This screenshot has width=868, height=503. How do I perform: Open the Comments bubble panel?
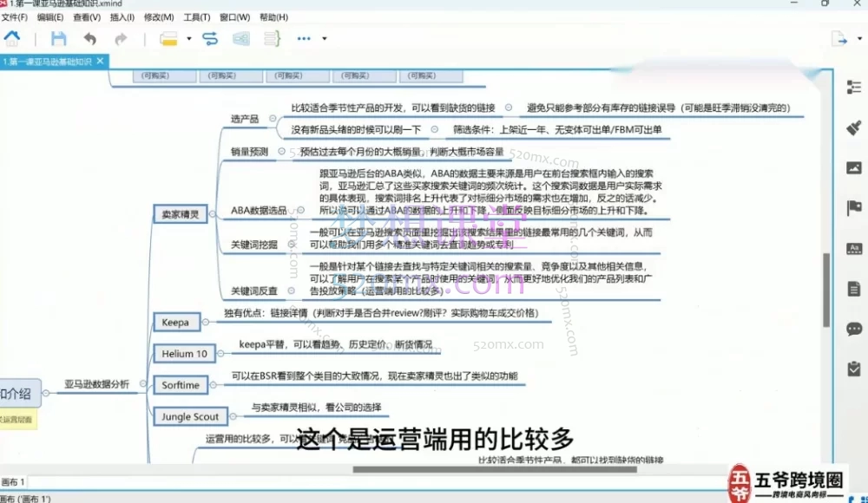853,330
